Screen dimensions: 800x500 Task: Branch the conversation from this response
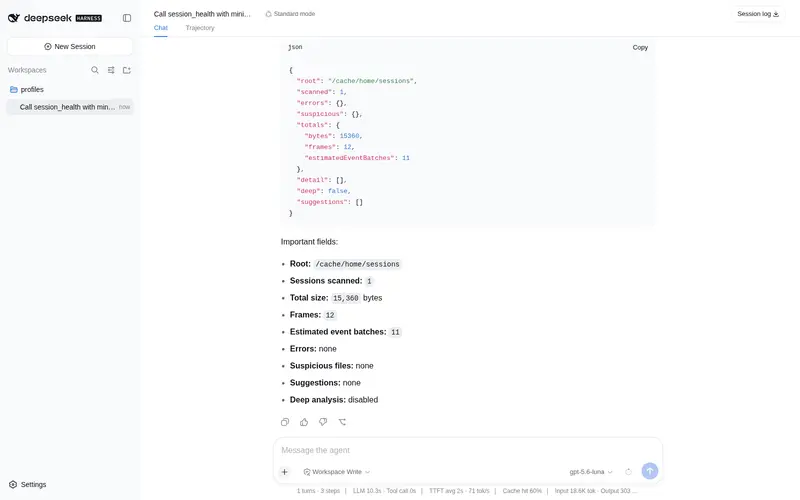click(x=342, y=422)
